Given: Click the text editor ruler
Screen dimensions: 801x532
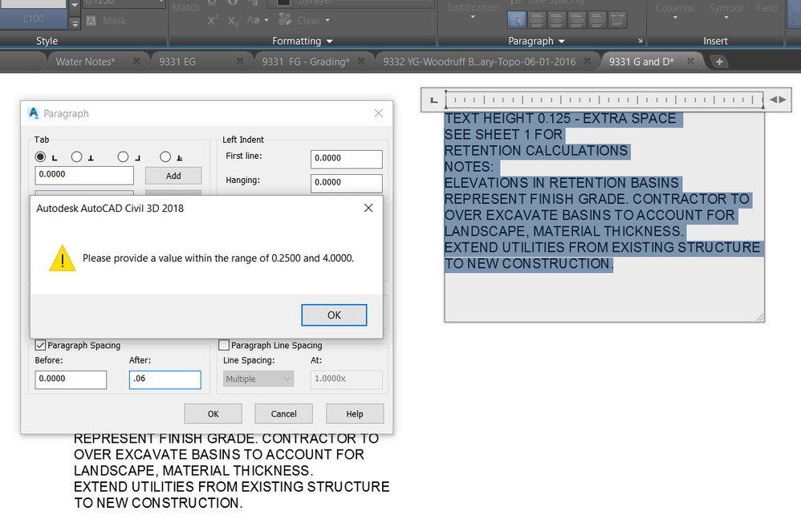Looking at the screenshot, I should 604,99.
